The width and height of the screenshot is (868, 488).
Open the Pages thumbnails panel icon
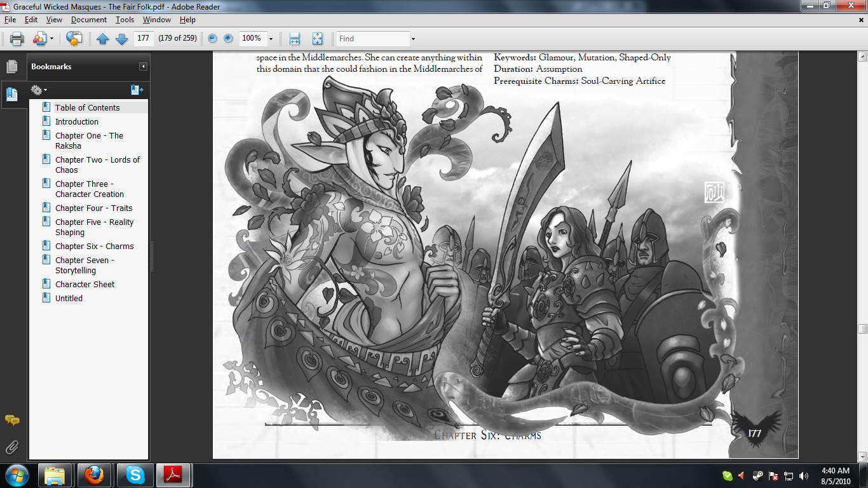11,66
